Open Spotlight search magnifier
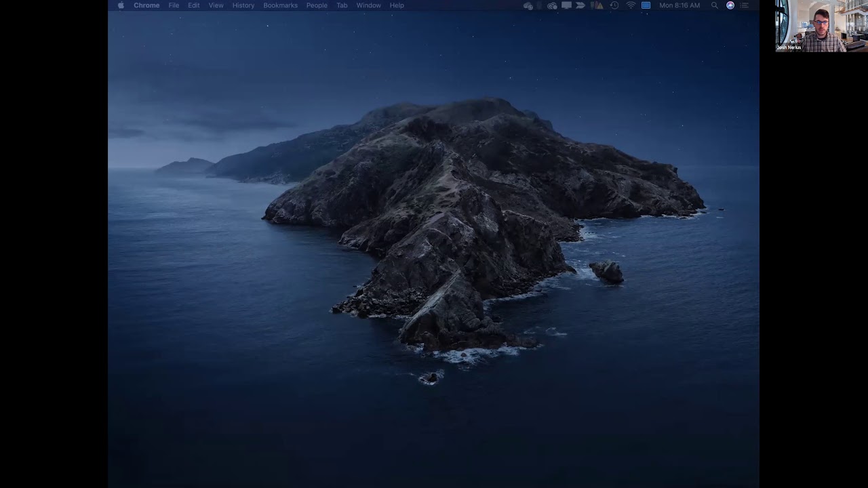This screenshot has height=488, width=868. (x=715, y=5)
